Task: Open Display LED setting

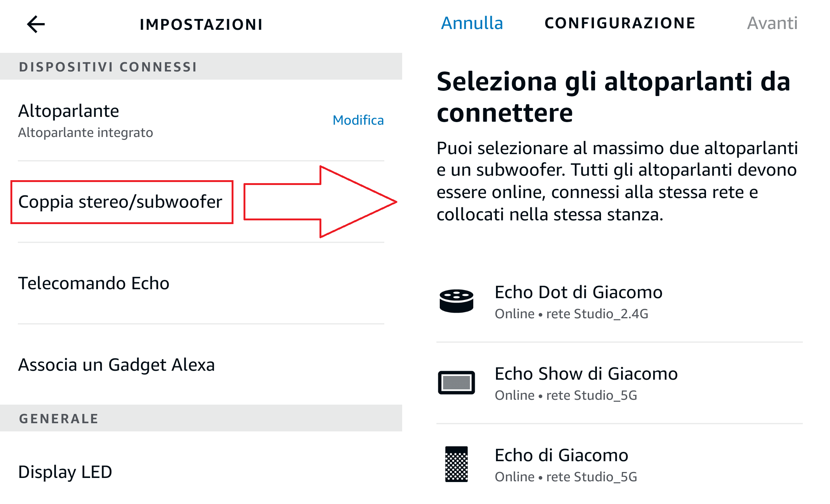Action: (x=65, y=472)
